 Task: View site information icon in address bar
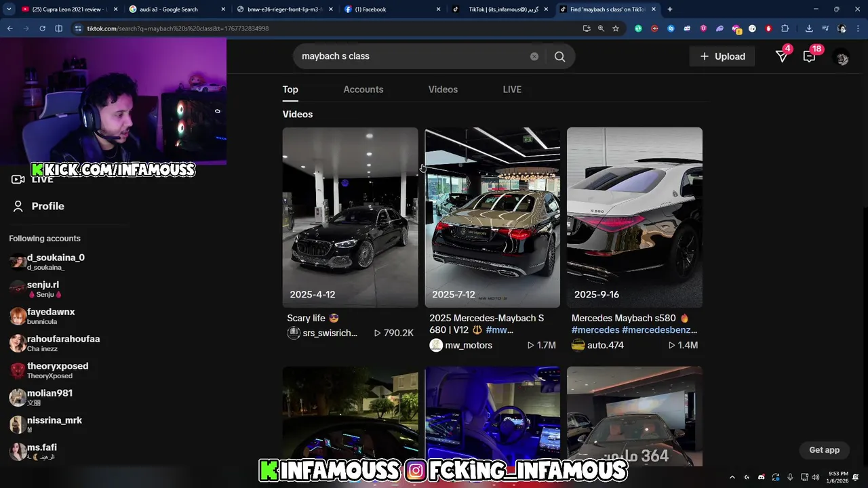78,28
